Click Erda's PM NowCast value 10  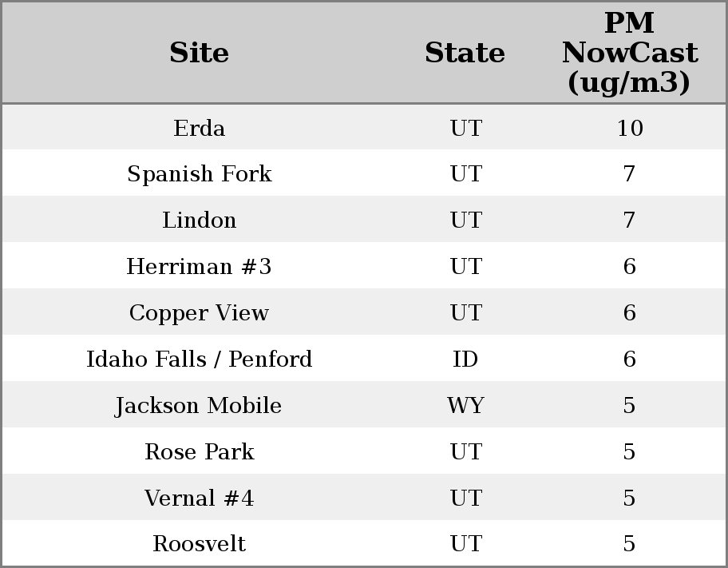(x=629, y=128)
